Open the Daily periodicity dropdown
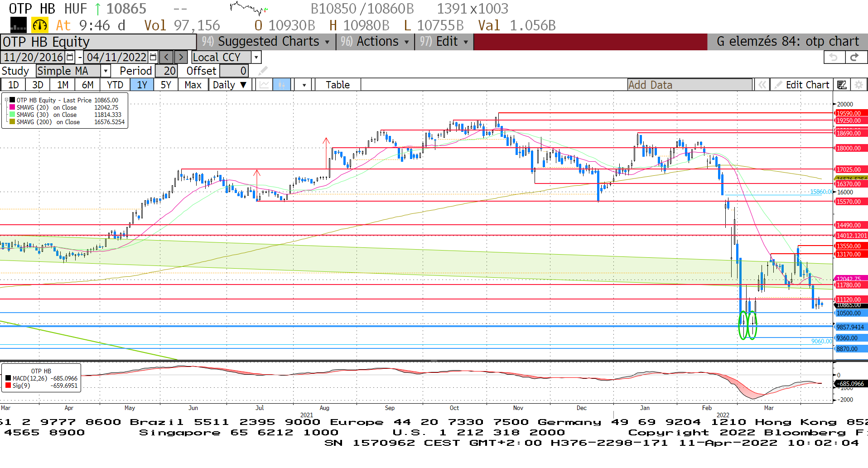 click(230, 85)
